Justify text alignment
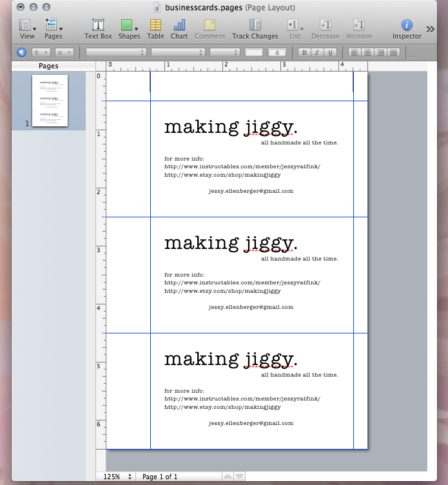The width and height of the screenshot is (448, 485). pos(394,53)
